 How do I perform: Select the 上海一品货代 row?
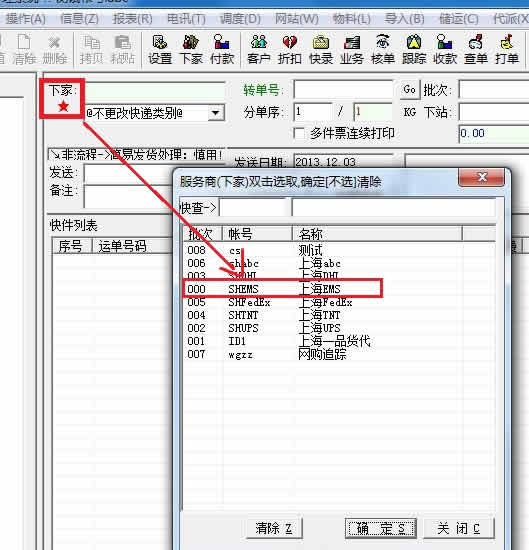(339, 341)
